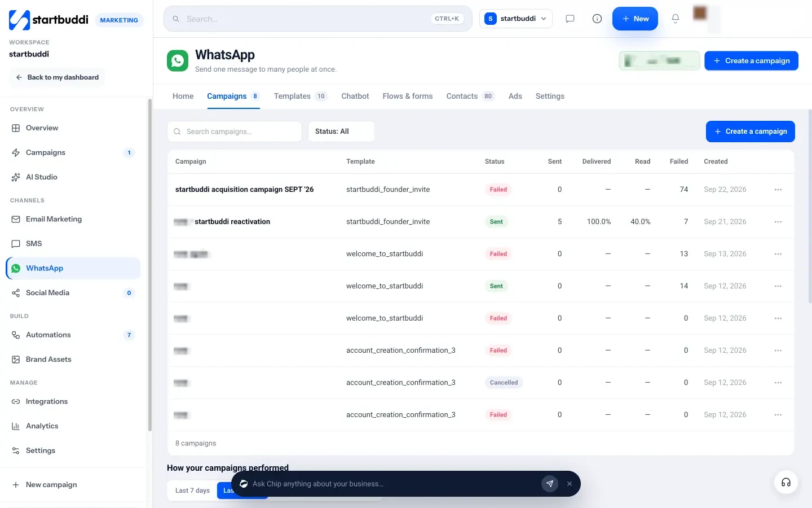Open the Flows & forms tab
Screen dimensions: 812x508
tap(408, 97)
